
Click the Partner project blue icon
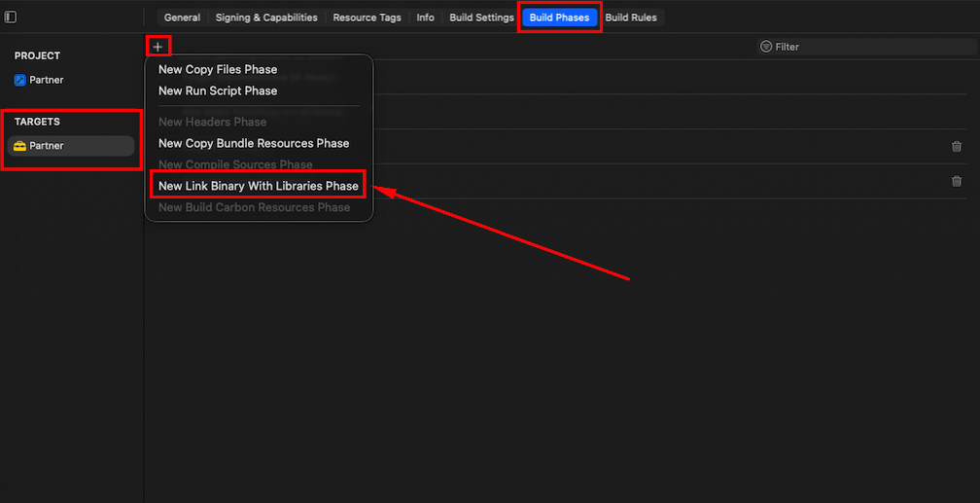click(20, 80)
